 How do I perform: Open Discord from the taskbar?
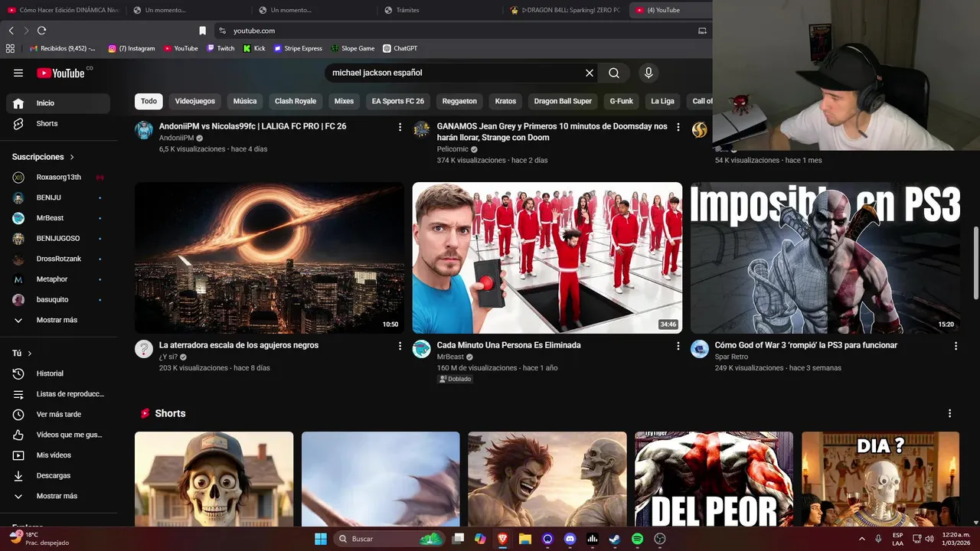[570, 539]
